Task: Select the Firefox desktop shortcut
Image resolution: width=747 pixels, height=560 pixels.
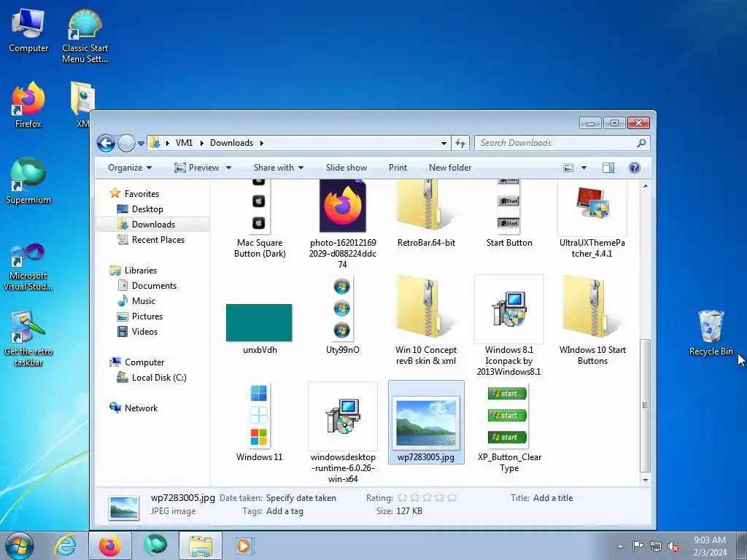Action: tap(28, 106)
